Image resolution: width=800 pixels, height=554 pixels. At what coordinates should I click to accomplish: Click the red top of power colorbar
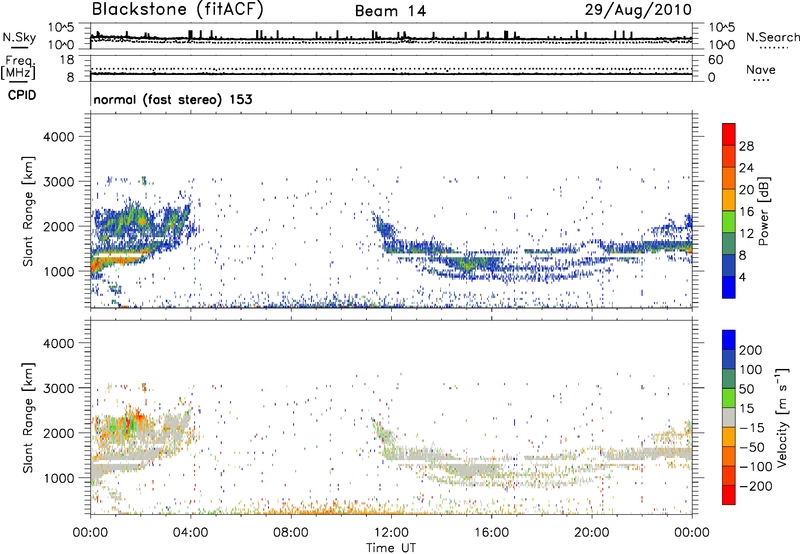click(729, 134)
